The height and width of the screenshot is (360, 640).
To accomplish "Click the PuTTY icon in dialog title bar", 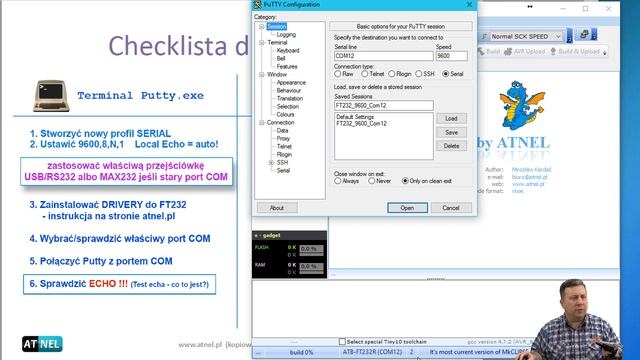I will pyautogui.click(x=258, y=4).
